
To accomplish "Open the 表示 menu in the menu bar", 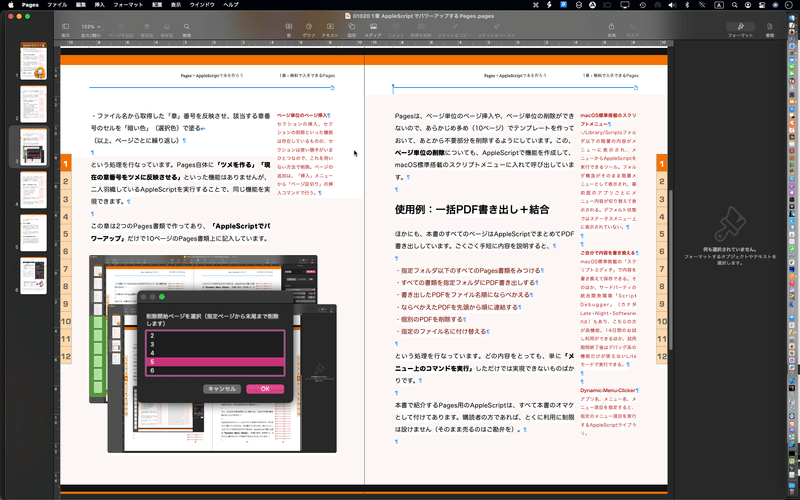I will click(176, 5).
